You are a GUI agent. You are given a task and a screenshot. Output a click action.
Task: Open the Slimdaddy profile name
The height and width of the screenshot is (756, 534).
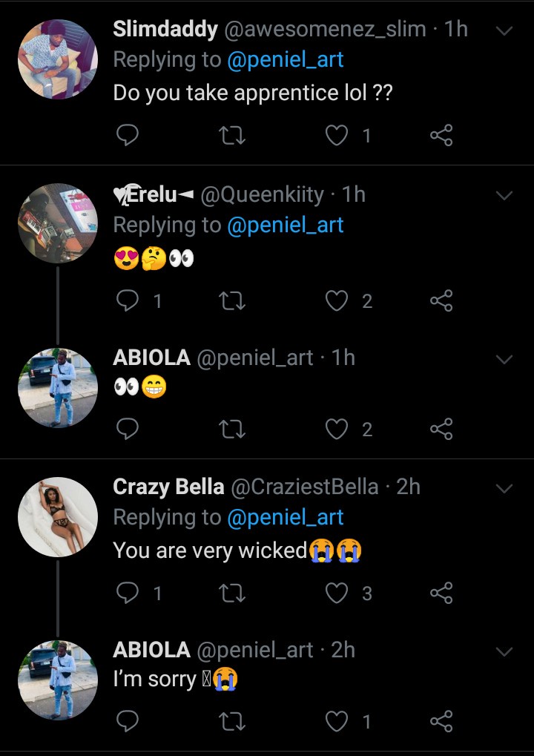click(x=165, y=29)
